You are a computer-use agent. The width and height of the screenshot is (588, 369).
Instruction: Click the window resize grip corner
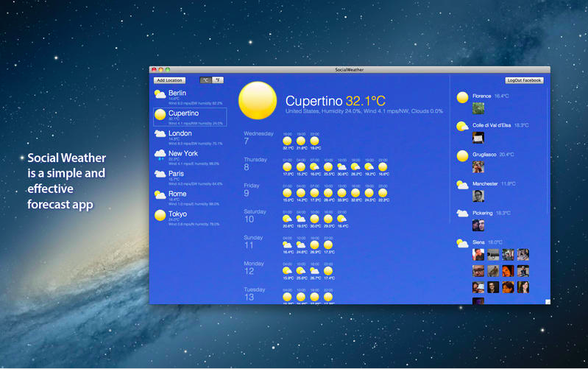548,301
